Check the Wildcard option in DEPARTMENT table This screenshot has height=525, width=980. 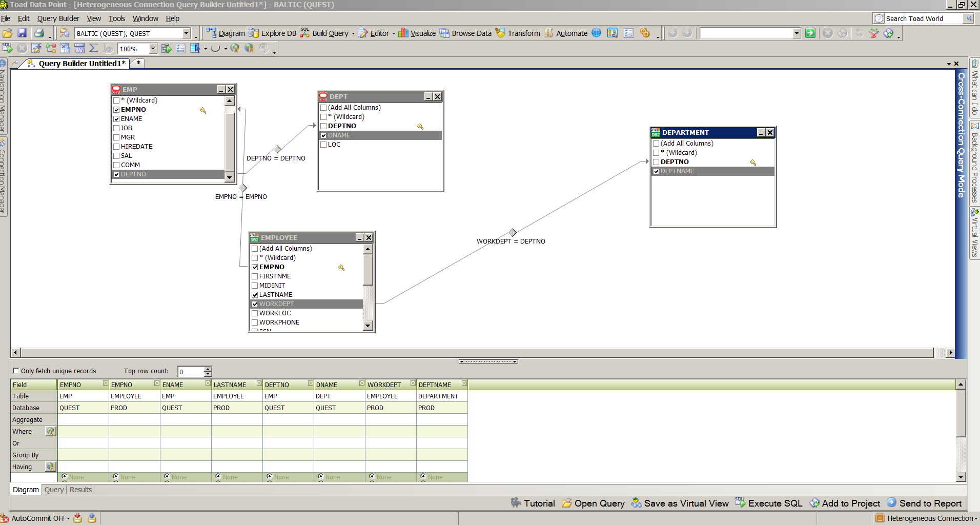(x=656, y=153)
